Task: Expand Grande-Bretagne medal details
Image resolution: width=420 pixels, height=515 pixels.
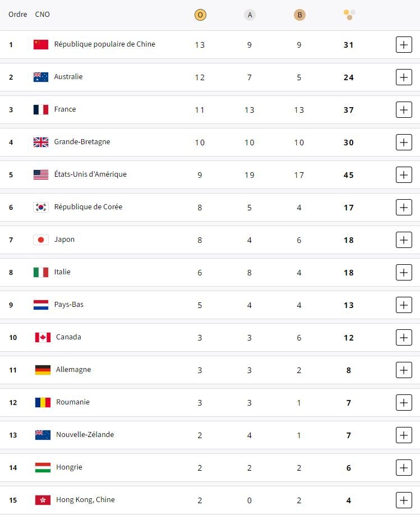Action: [404, 142]
